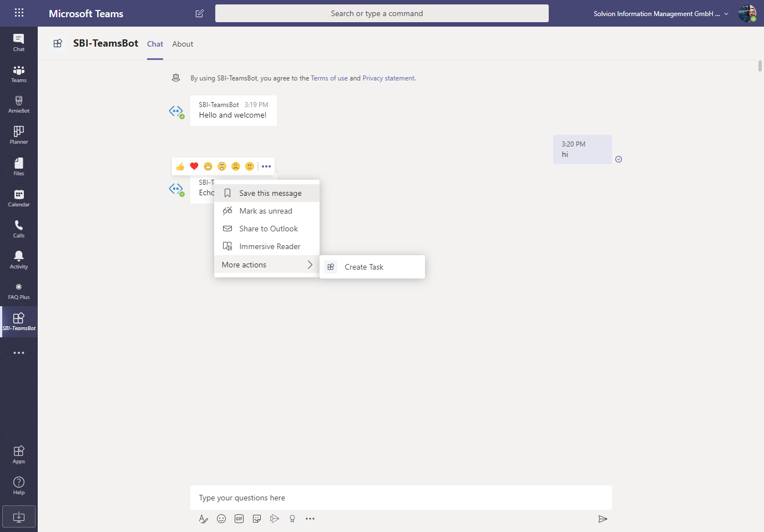Viewport: 764px width, 532px height.
Task: Click the search or command box
Action: pos(382,13)
